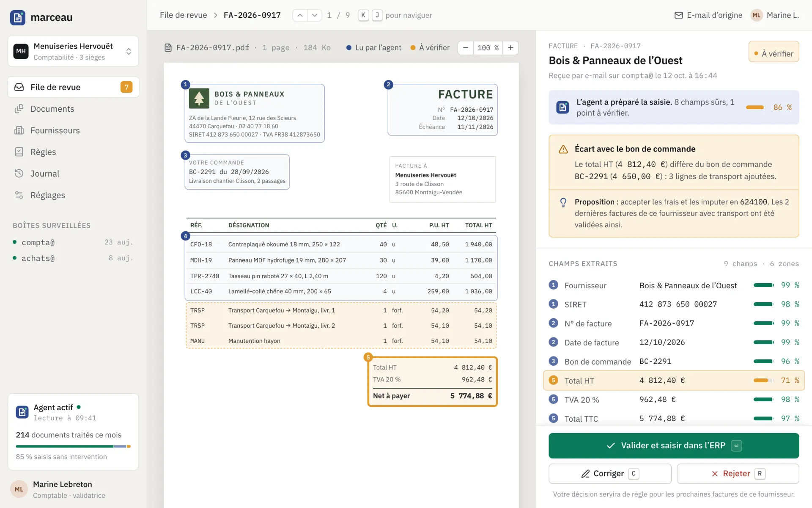Zoom in with the plus button

[x=510, y=48]
